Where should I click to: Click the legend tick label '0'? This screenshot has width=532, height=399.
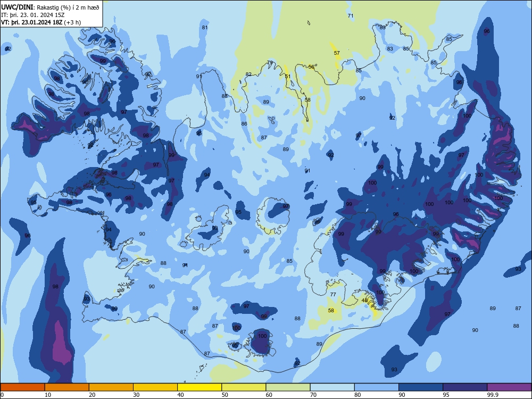coord(2,395)
